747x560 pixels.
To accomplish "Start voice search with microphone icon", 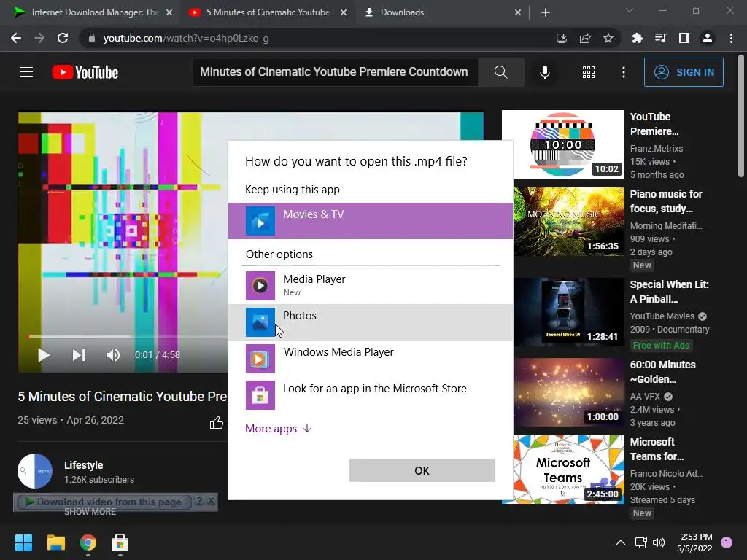I will coord(544,72).
